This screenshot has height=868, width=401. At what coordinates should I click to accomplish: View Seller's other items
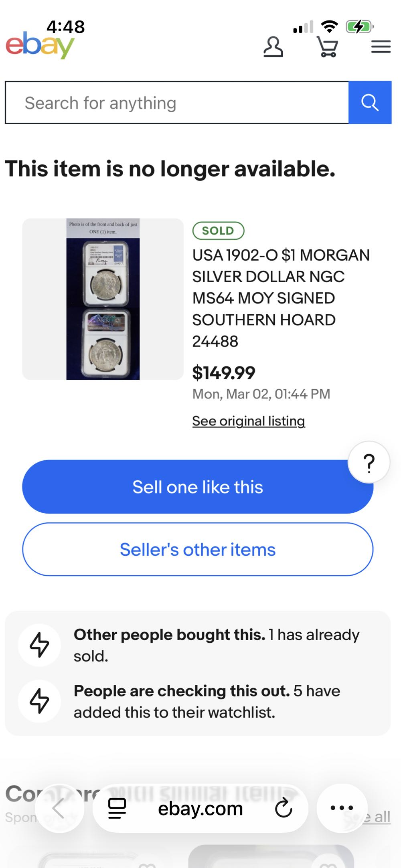click(198, 549)
